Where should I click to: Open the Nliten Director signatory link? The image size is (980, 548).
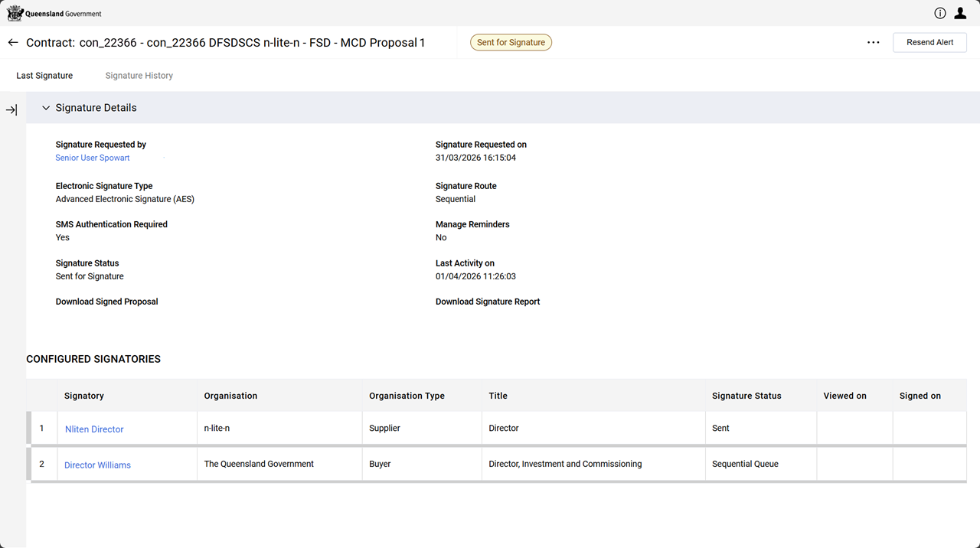point(94,429)
